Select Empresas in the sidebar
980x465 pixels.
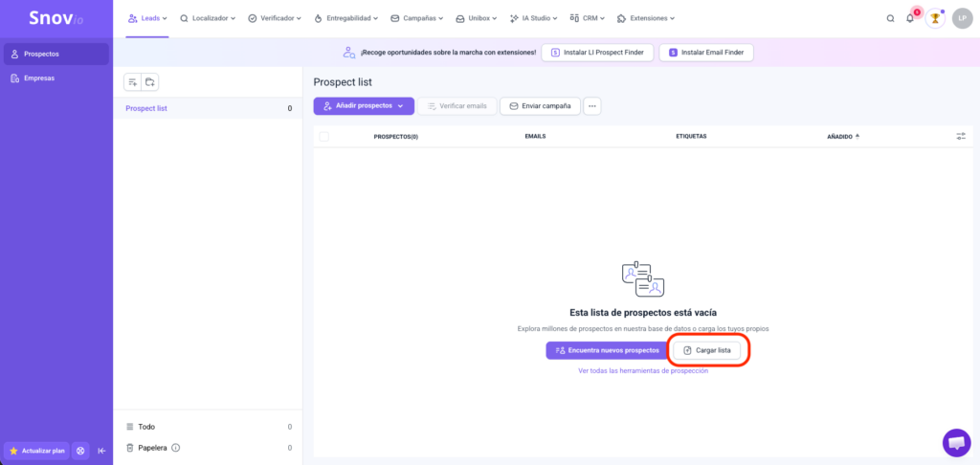click(39, 78)
